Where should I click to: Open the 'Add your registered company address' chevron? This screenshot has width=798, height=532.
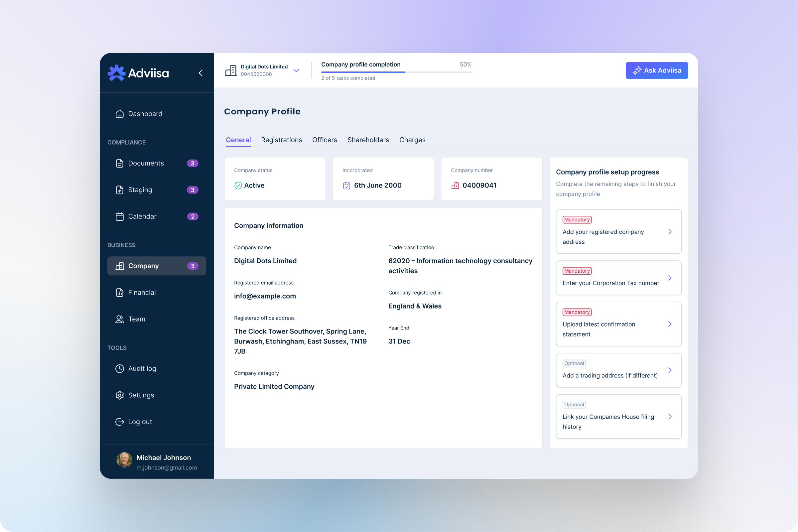coord(670,232)
